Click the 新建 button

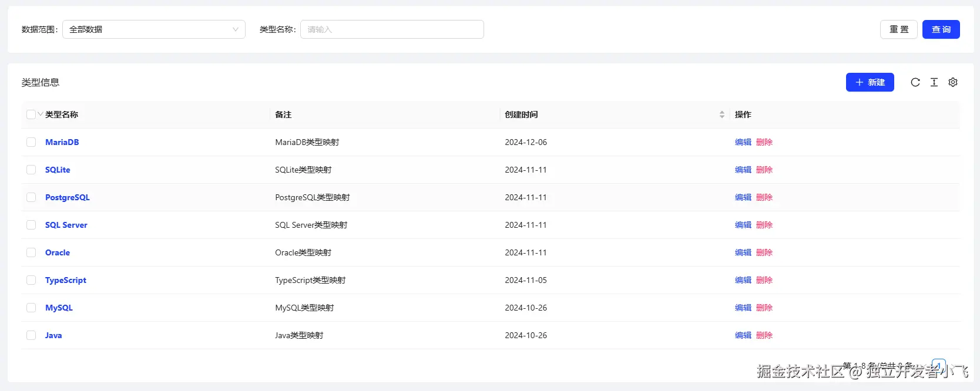click(870, 82)
